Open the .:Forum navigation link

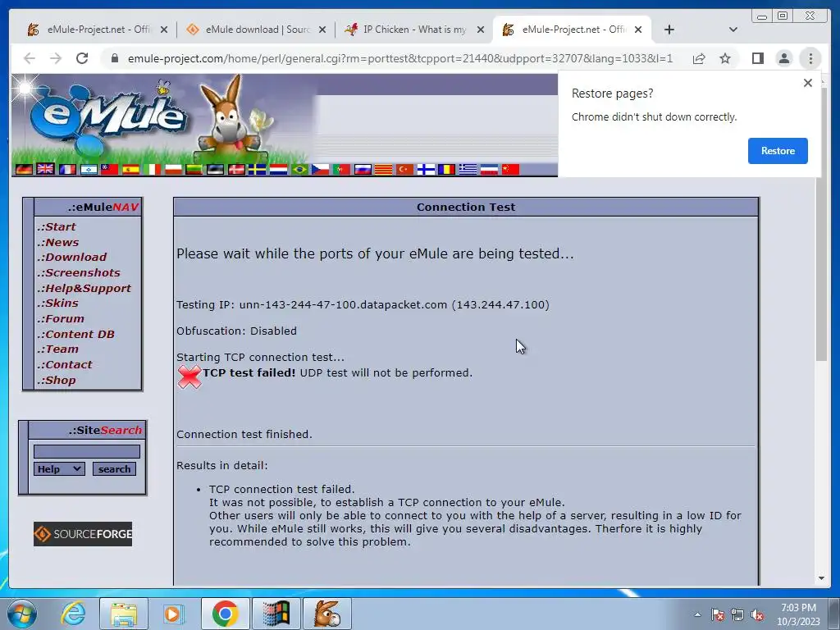click(x=61, y=319)
